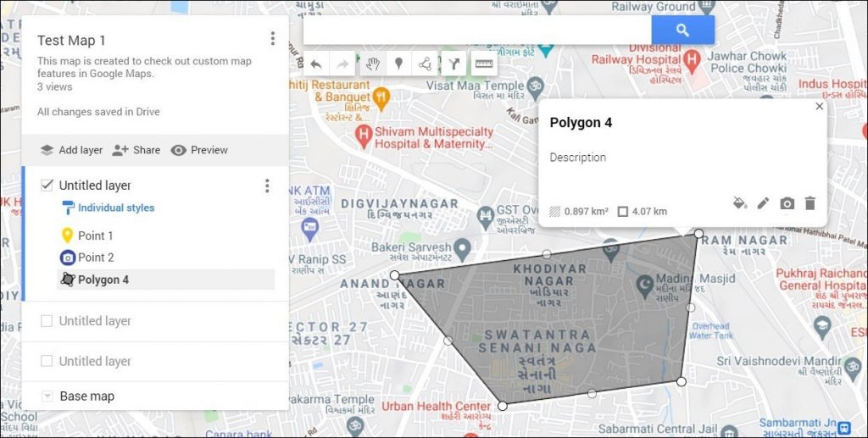Screen dimensions: 868x438
Task: Click the 0.897 km² area value
Action: click(587, 211)
